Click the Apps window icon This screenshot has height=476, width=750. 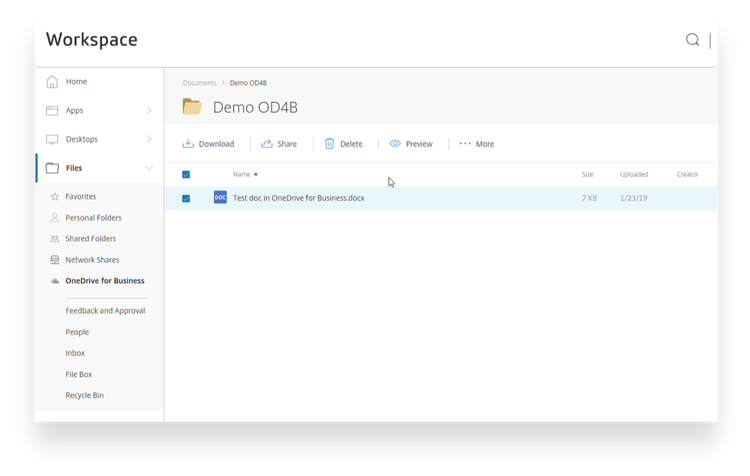point(52,111)
